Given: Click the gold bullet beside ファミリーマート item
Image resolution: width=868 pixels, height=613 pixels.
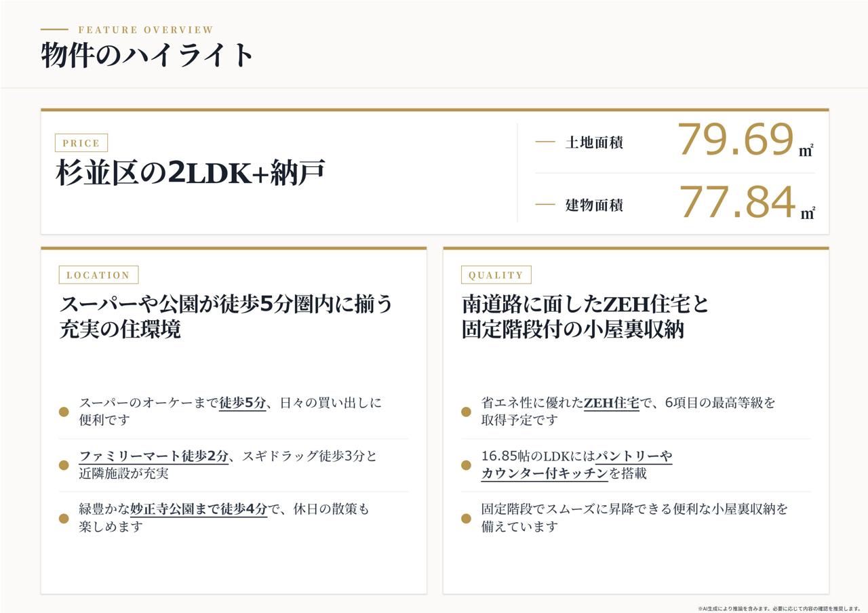Looking at the screenshot, I should coord(64,465).
